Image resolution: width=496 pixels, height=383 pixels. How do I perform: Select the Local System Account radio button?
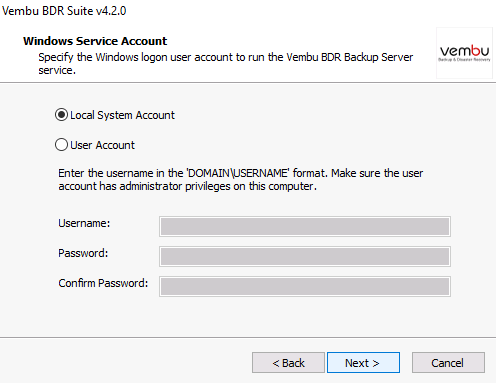point(61,115)
